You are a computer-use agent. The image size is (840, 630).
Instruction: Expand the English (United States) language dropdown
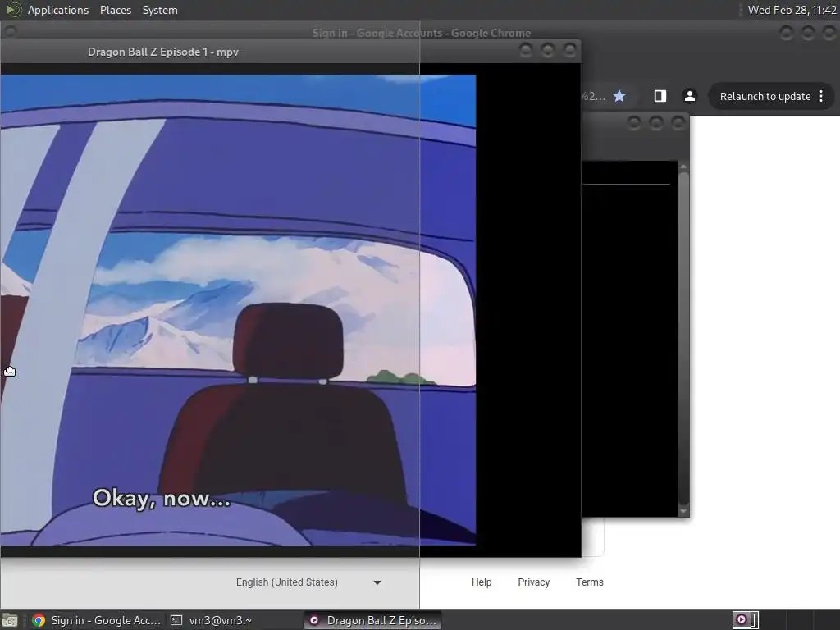(x=308, y=582)
